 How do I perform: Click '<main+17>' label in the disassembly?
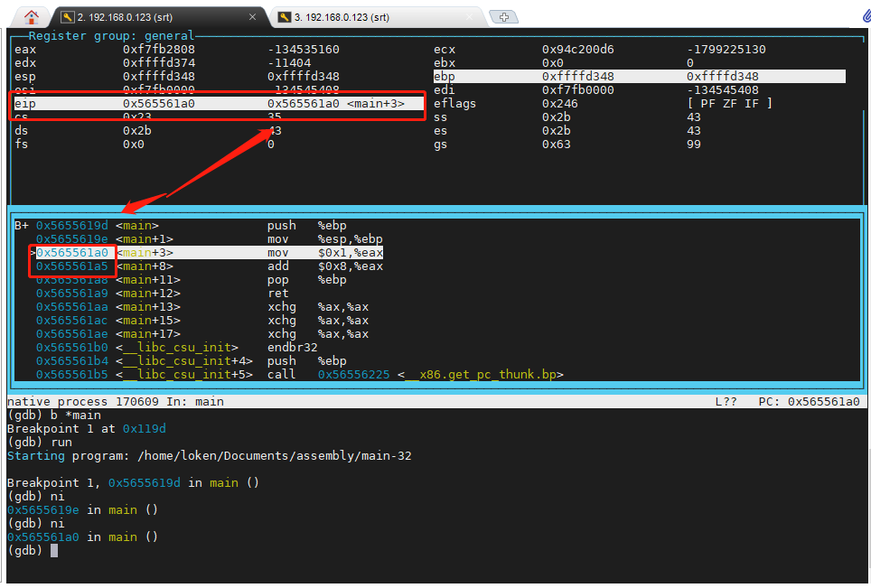148,334
